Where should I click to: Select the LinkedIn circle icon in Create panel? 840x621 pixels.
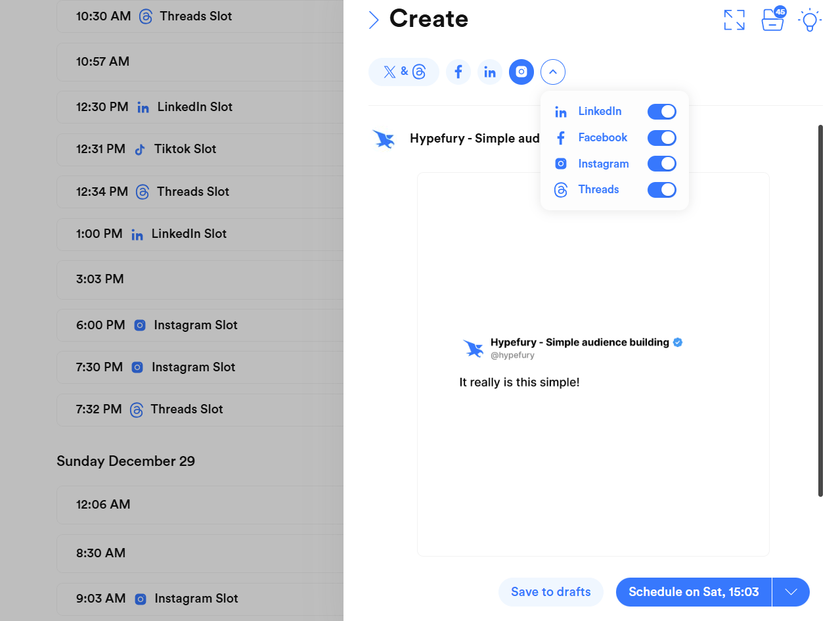click(490, 72)
